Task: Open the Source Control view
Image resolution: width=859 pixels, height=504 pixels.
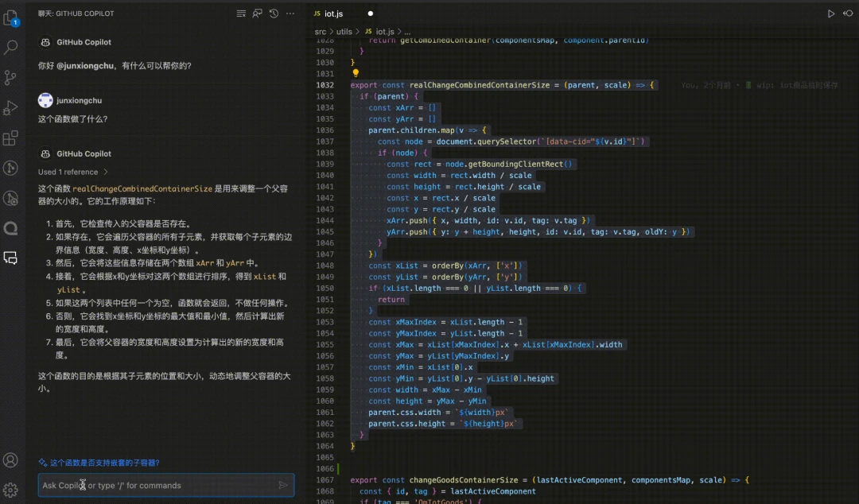Action: (x=11, y=77)
